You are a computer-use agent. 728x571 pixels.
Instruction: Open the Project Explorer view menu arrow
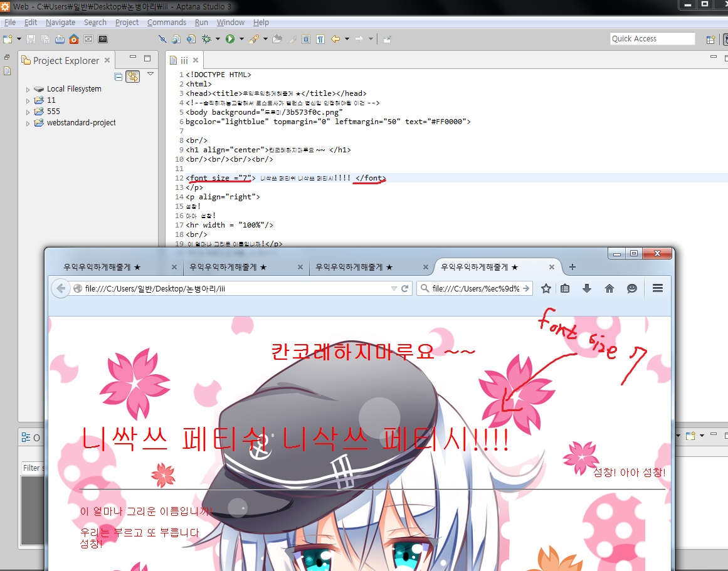(150, 74)
